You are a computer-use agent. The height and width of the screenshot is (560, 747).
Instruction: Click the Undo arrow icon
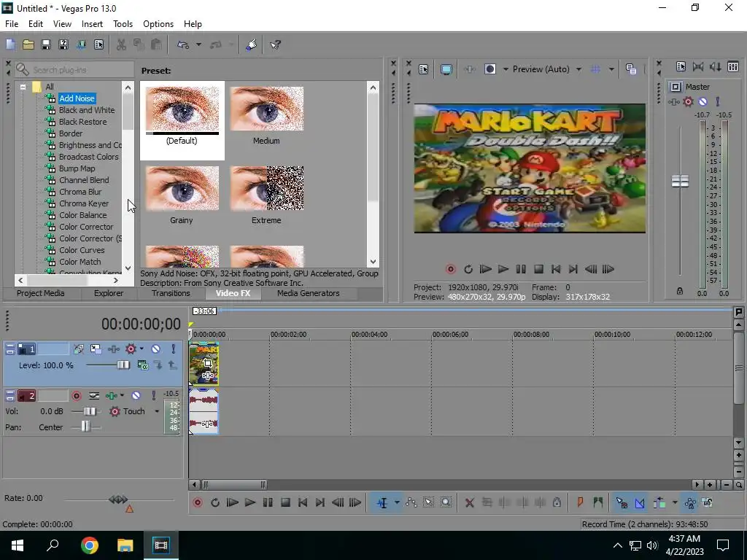click(x=183, y=44)
